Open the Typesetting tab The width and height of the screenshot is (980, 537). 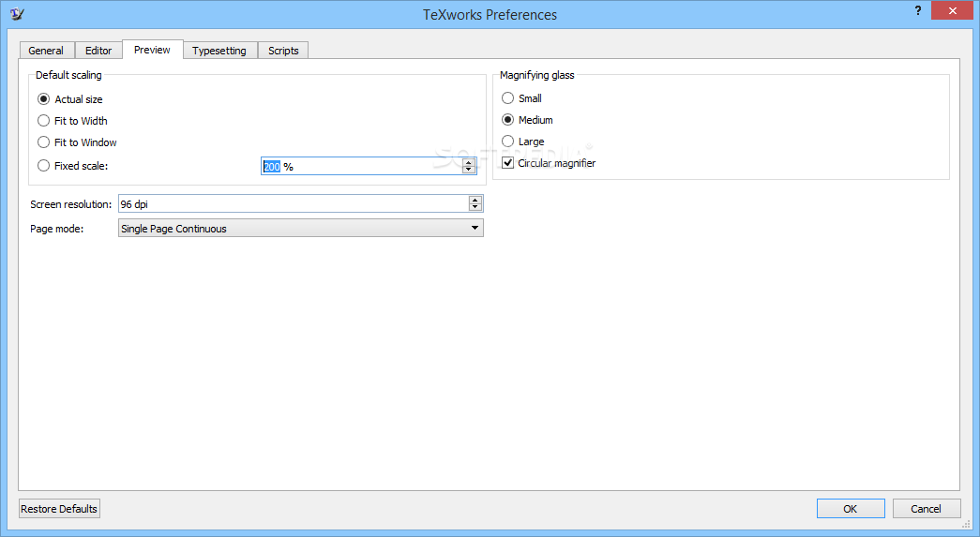(x=219, y=51)
